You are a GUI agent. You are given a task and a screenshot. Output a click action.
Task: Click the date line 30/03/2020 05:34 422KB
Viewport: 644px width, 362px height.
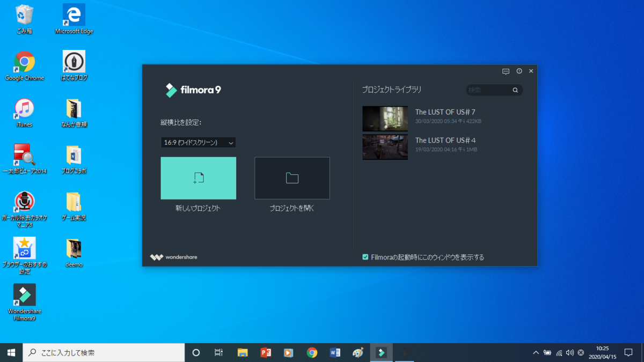[x=448, y=121]
